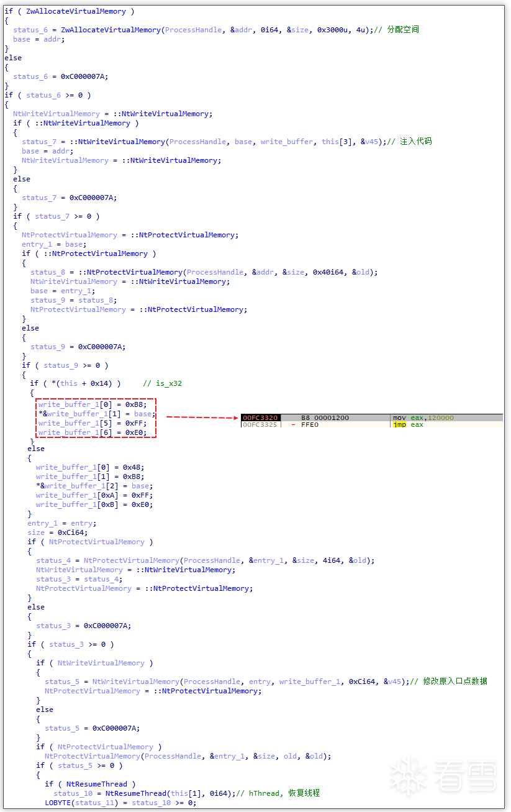Click 'base = entry_1;' assignment
This screenshot has height=812, width=511.
[x=63, y=291]
